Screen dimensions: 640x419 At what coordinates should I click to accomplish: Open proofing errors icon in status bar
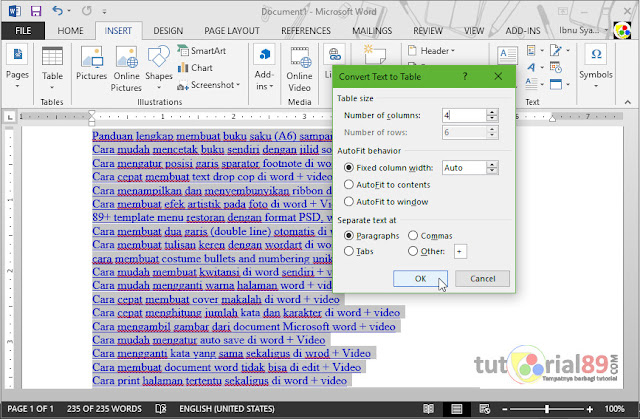pos(161,409)
